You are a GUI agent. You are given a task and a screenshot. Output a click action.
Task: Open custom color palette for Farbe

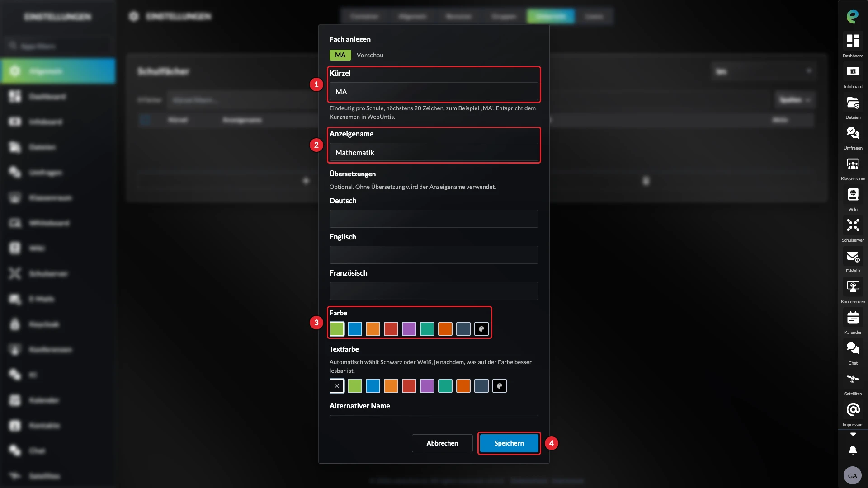pyautogui.click(x=481, y=329)
